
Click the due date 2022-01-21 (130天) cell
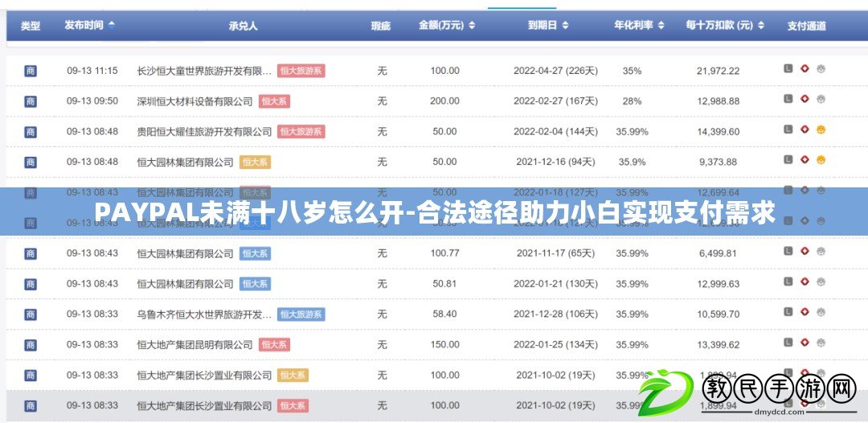[556, 284]
